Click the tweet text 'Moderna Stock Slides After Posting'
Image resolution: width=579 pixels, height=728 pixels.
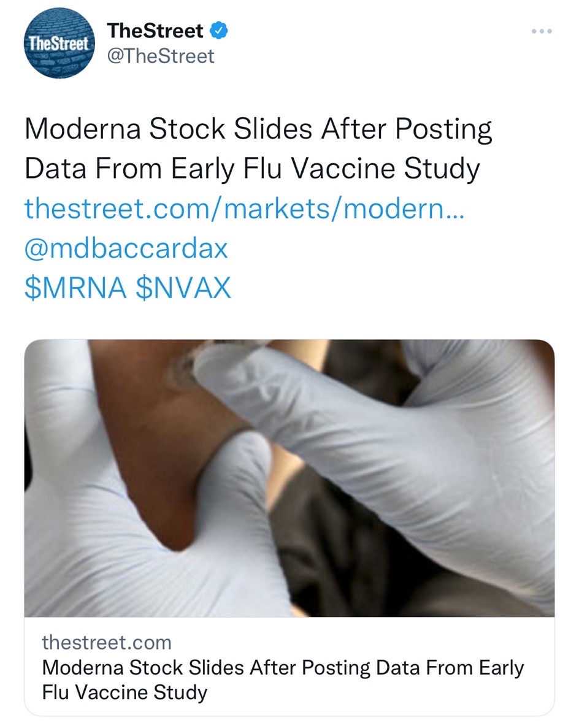[258, 129]
